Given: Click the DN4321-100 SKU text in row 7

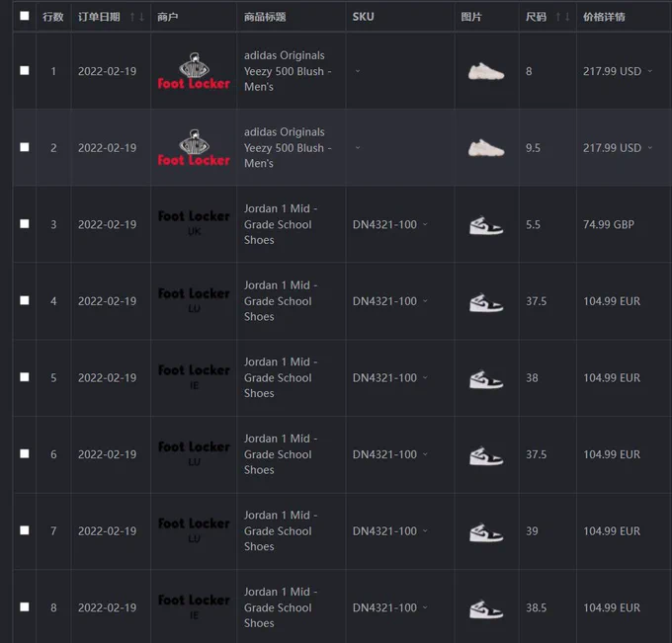Looking at the screenshot, I should coord(384,531).
